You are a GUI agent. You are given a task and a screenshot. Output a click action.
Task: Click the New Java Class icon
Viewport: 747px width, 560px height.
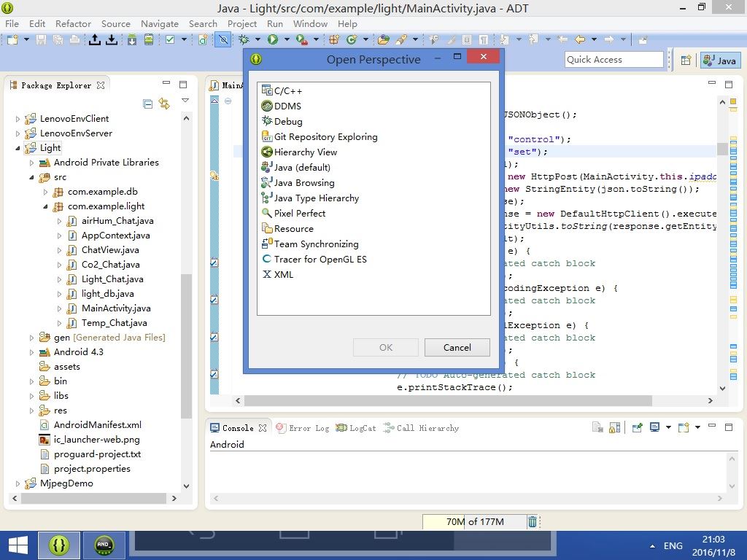click(352, 39)
